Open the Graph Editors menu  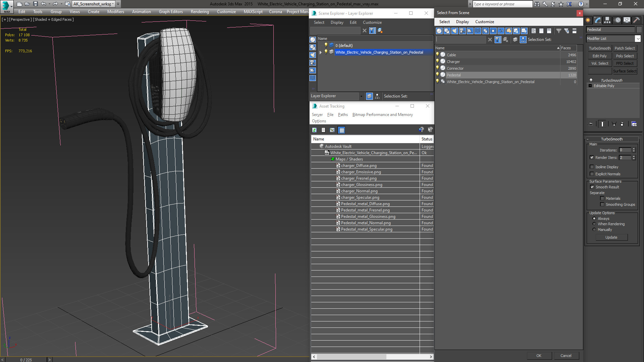click(171, 12)
